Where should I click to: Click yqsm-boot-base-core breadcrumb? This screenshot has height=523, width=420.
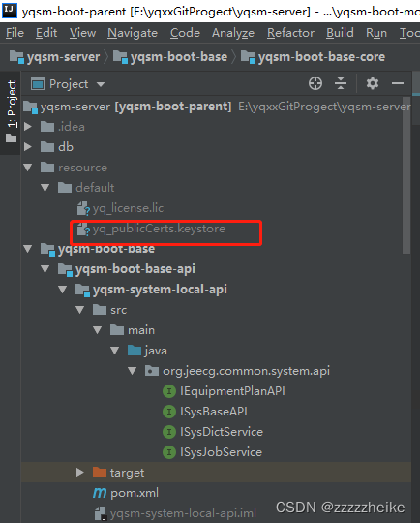click(x=313, y=57)
